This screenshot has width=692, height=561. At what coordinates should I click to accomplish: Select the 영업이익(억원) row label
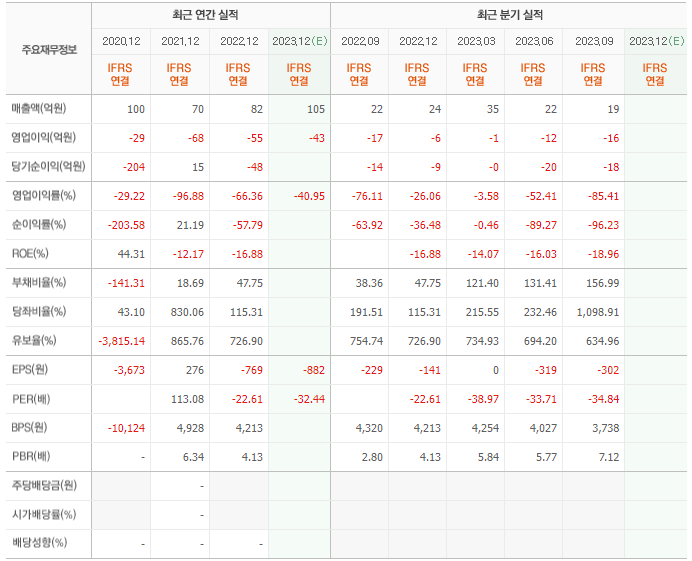43,138
